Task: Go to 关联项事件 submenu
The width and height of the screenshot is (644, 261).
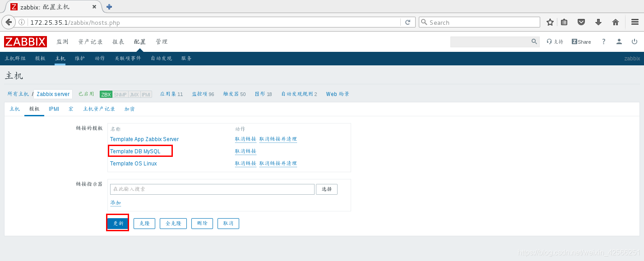Action: 128,59
